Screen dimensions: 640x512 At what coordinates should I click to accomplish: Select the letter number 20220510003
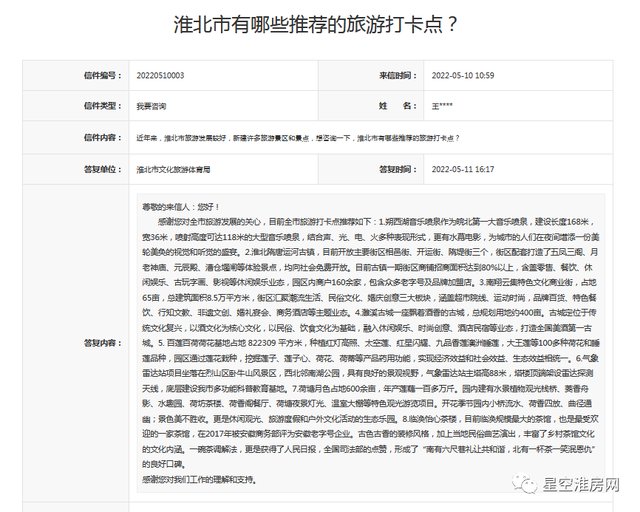tap(160, 76)
